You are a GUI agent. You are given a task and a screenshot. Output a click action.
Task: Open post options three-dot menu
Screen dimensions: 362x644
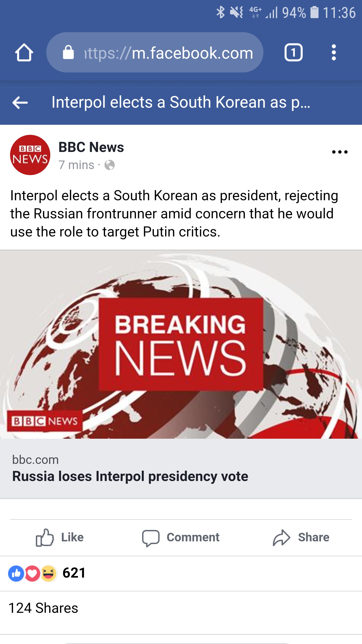point(340,152)
